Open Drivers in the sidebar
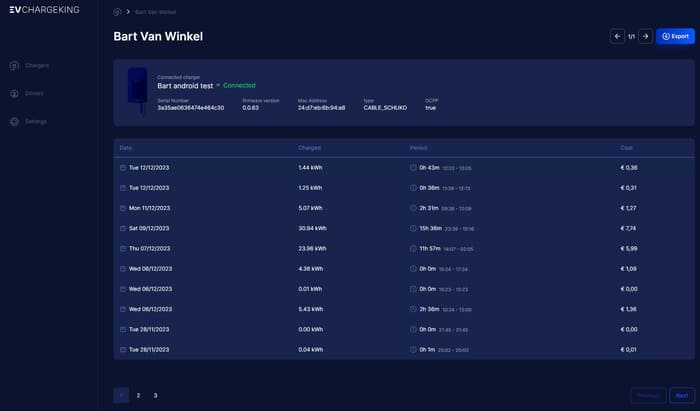 (33, 94)
